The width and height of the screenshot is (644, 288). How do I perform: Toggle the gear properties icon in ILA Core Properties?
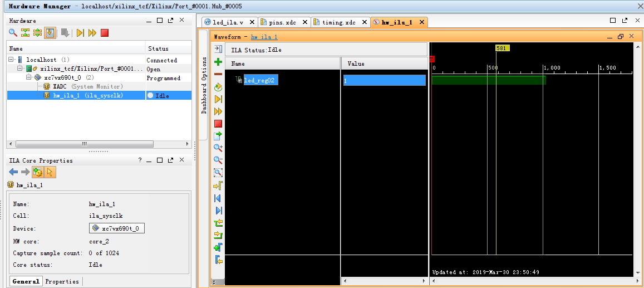click(38, 172)
